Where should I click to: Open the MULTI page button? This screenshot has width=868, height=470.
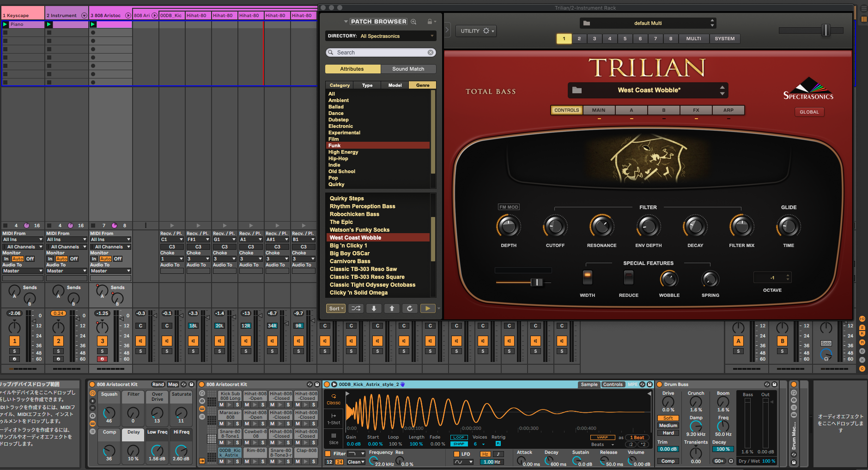coord(693,39)
